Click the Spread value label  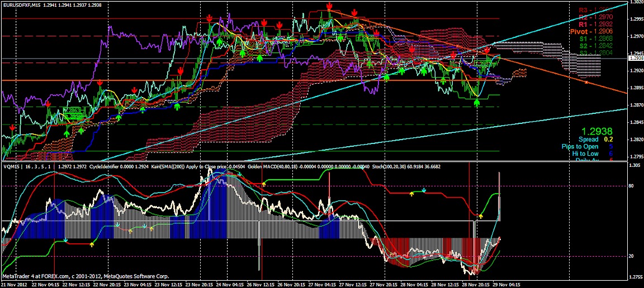588,139
